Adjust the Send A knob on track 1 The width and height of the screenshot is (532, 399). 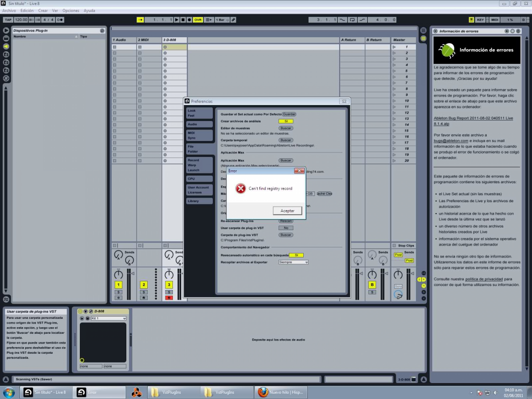point(118,254)
